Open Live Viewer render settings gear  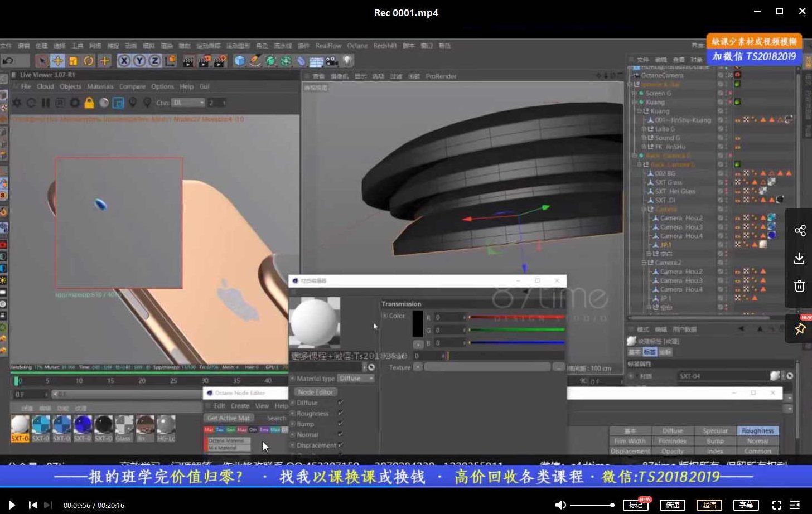pyautogui.click(x=17, y=103)
